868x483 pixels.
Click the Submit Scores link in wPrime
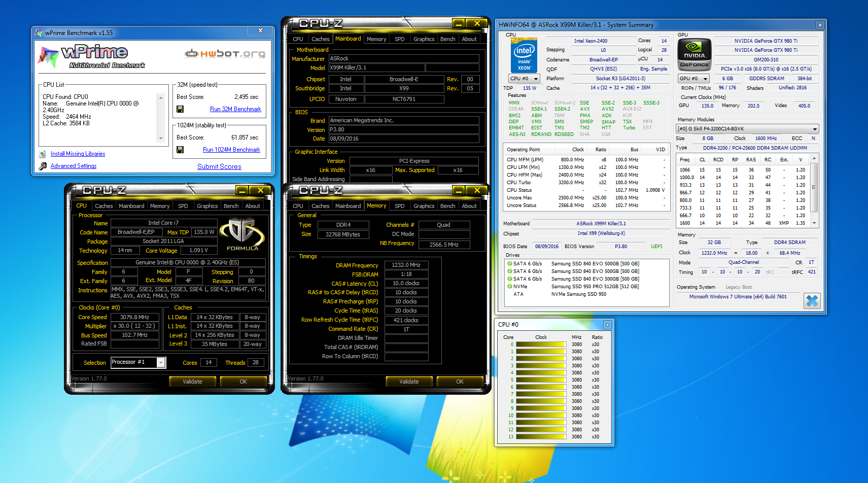click(x=219, y=166)
